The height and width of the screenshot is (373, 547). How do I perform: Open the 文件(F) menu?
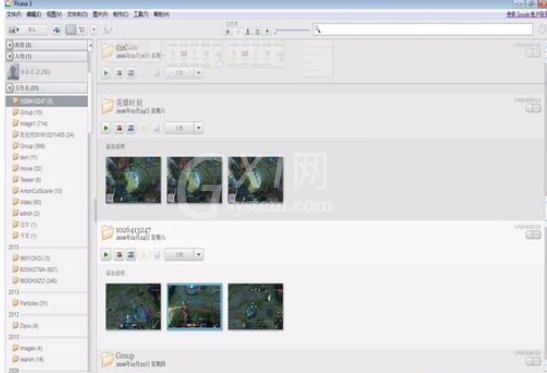[x=14, y=14]
